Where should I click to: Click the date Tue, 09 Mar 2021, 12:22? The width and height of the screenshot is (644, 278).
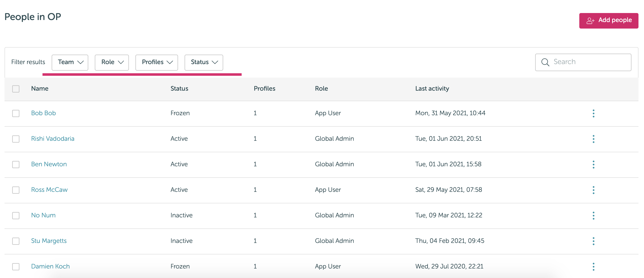449,215
